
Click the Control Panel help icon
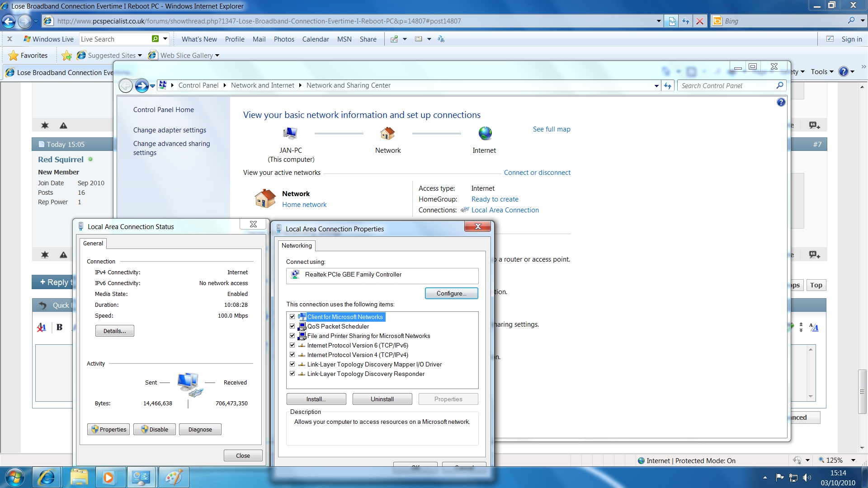(781, 102)
